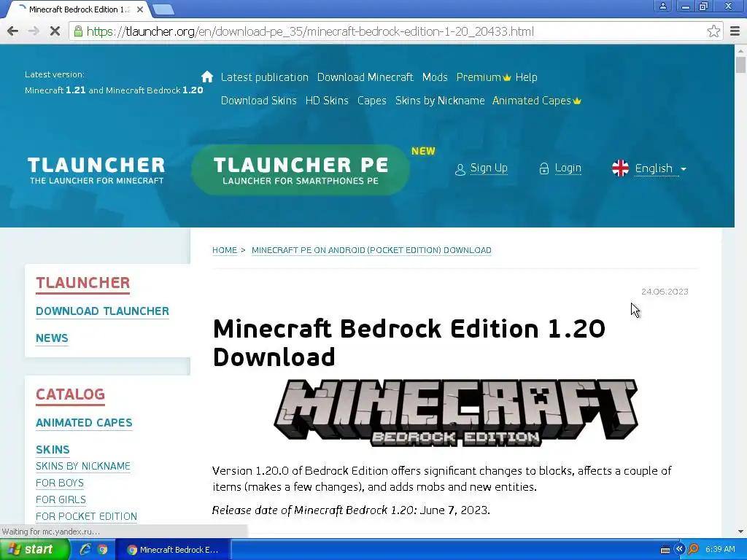Open the News sidebar link
This screenshot has width=747, height=560.
(x=52, y=338)
